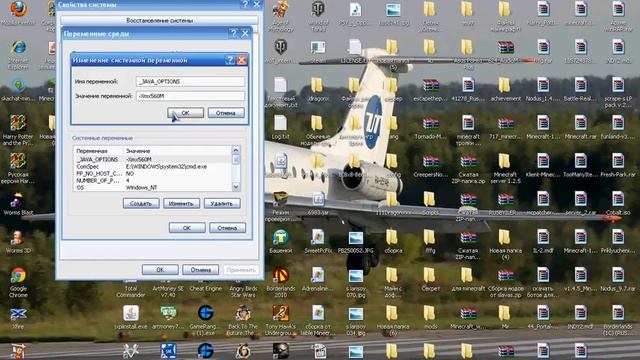Image resolution: width=640 pixels, height=360 pixels.
Task: Click Удалить button under system variables
Action: pos(222,203)
